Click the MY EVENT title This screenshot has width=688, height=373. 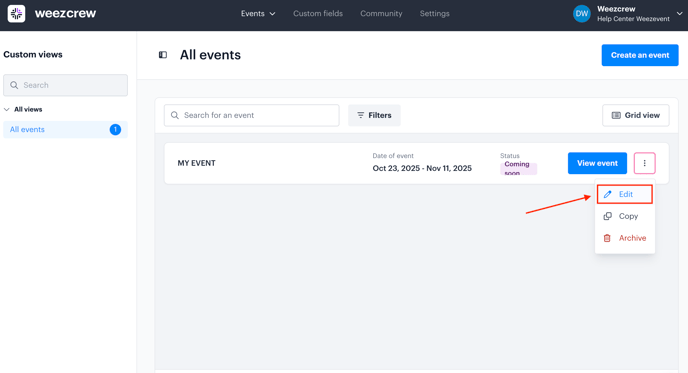pyautogui.click(x=197, y=163)
